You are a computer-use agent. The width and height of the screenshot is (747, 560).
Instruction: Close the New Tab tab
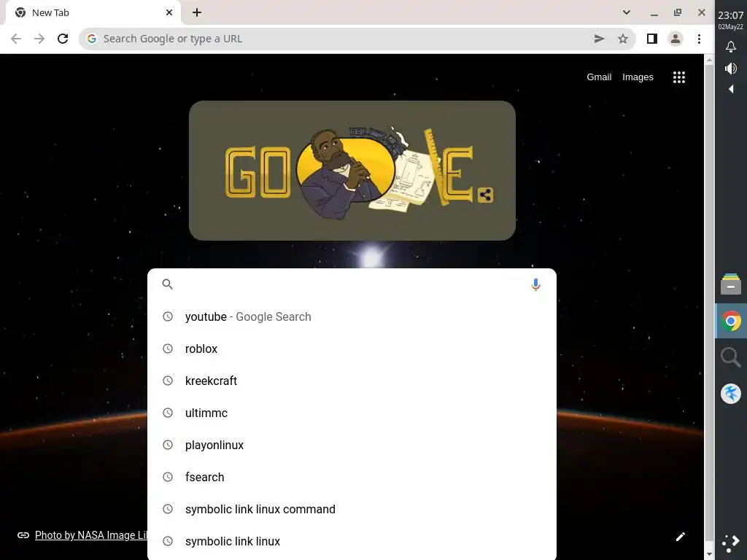(169, 13)
